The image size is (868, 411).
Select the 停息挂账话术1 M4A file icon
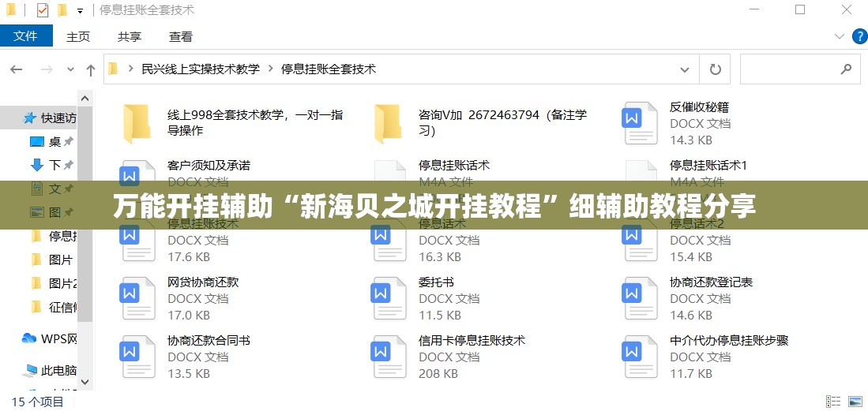click(641, 172)
